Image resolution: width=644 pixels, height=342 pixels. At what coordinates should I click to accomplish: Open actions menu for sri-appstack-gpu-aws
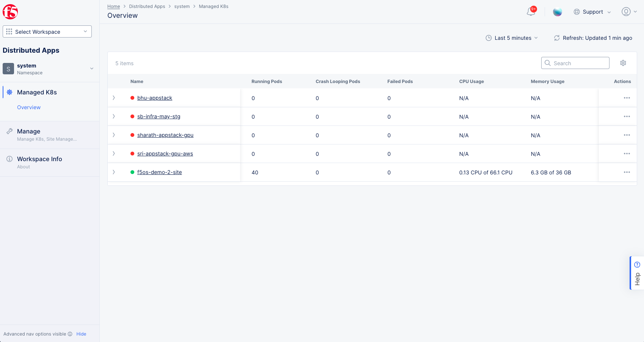[627, 154]
